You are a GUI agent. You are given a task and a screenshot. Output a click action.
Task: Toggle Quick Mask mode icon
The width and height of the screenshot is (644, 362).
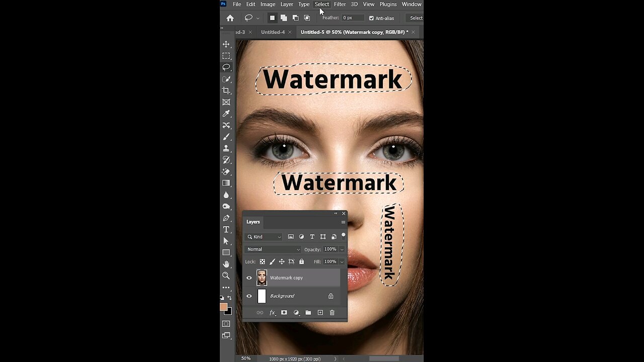pos(226,324)
